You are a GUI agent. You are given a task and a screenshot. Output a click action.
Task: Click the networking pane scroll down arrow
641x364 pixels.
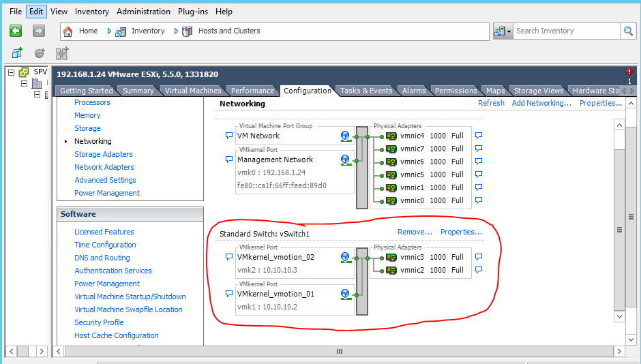(619, 316)
